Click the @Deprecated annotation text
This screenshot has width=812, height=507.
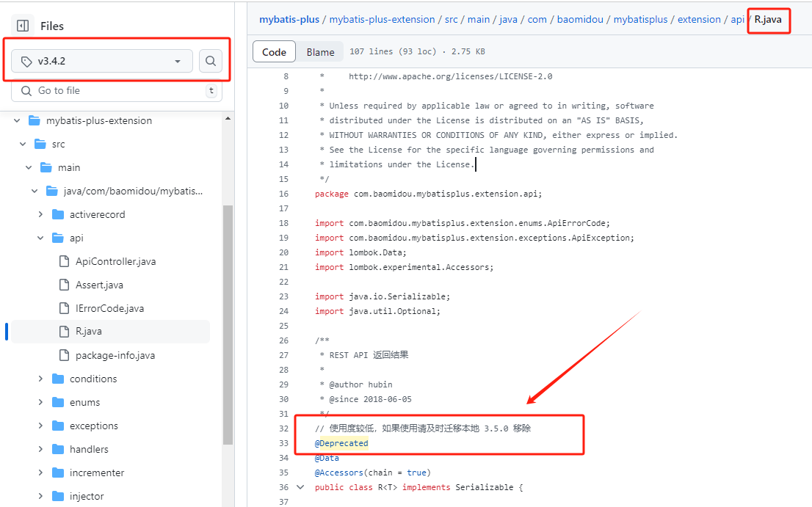[x=341, y=443]
